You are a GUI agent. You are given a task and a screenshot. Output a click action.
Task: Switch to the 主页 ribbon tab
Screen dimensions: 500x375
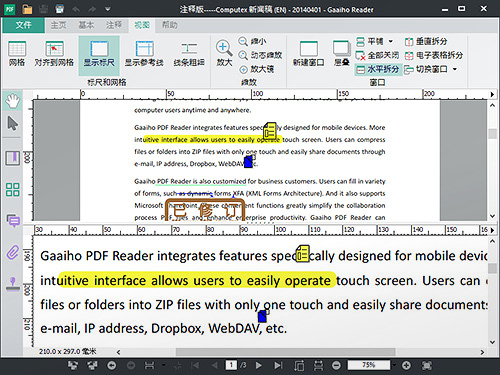[x=59, y=25]
